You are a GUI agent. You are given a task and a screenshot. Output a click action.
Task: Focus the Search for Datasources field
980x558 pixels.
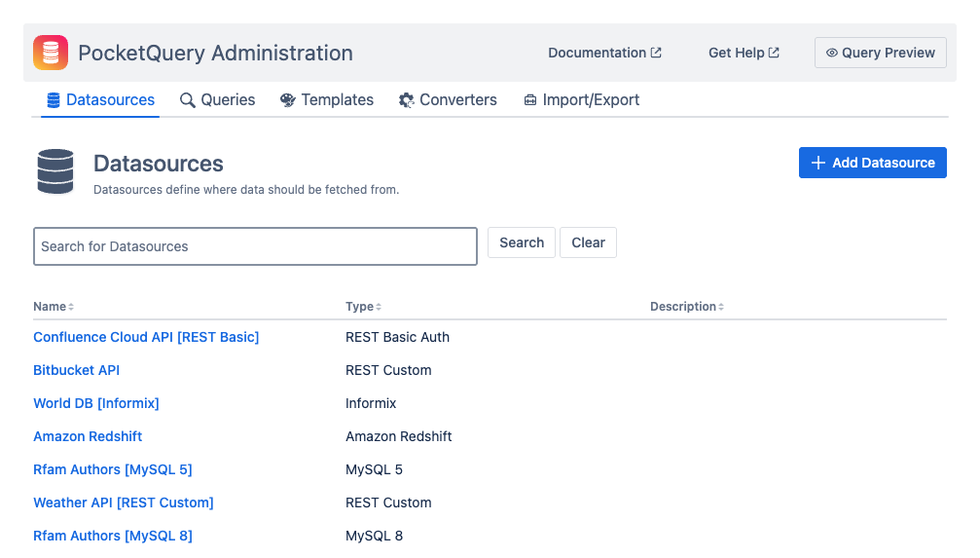tap(255, 246)
